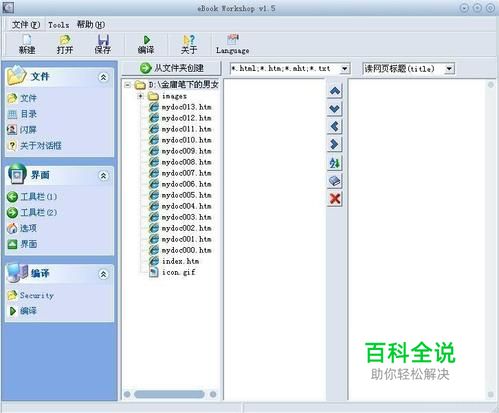The width and height of the screenshot is (499, 413).
Task: Click inside the empty middle list pane
Action: (274, 239)
